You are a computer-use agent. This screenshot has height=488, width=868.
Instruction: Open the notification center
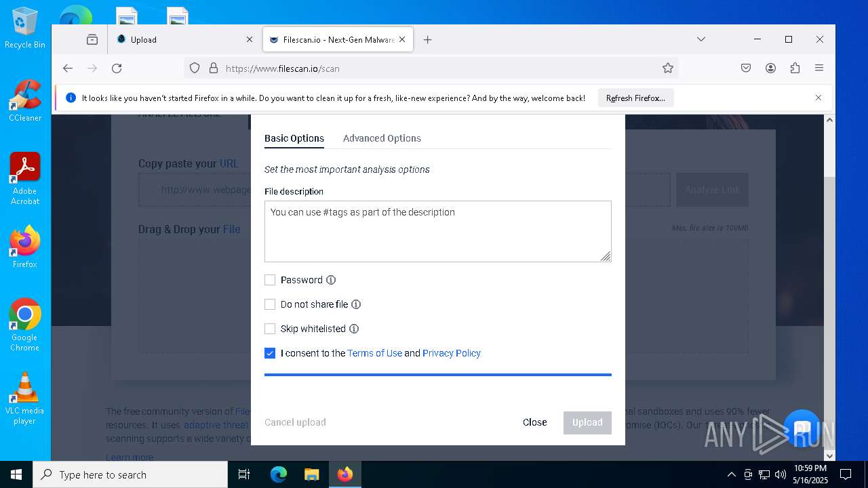(846, 474)
